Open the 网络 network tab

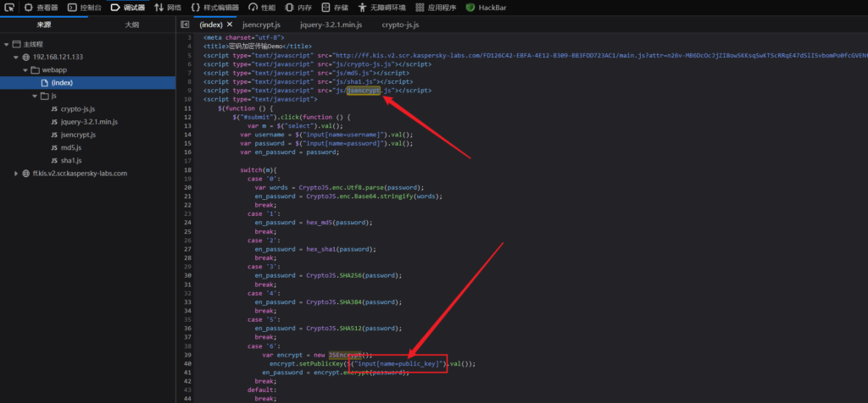click(x=168, y=8)
